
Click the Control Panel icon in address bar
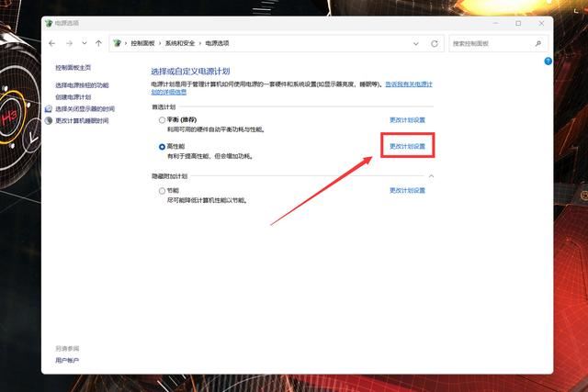point(117,43)
